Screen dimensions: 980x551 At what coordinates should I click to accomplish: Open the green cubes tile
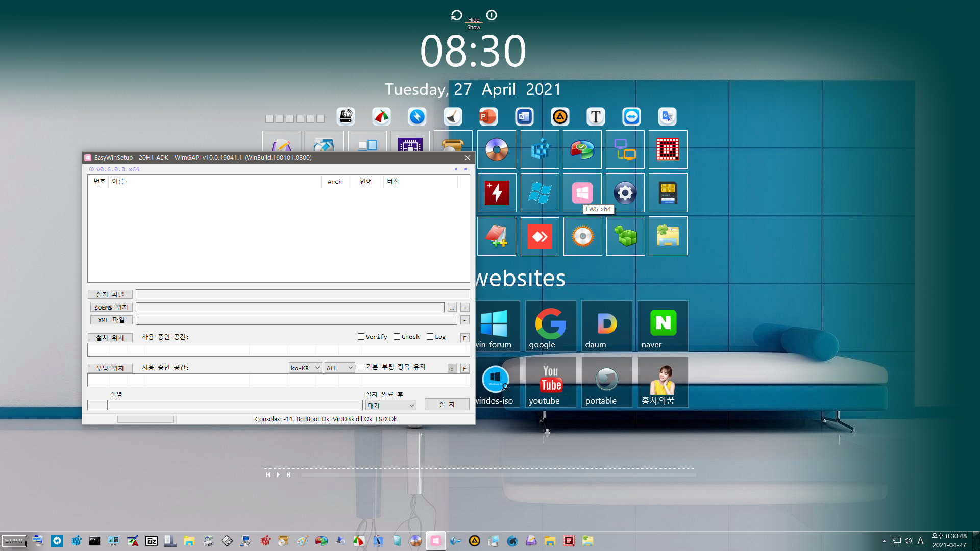625,236
